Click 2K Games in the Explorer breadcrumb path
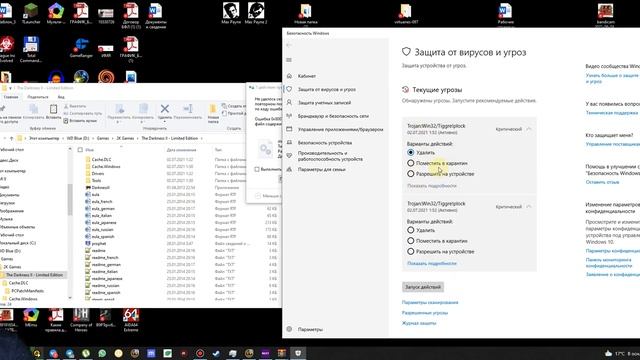Screen dimensions: 640x360 (x=125, y=138)
